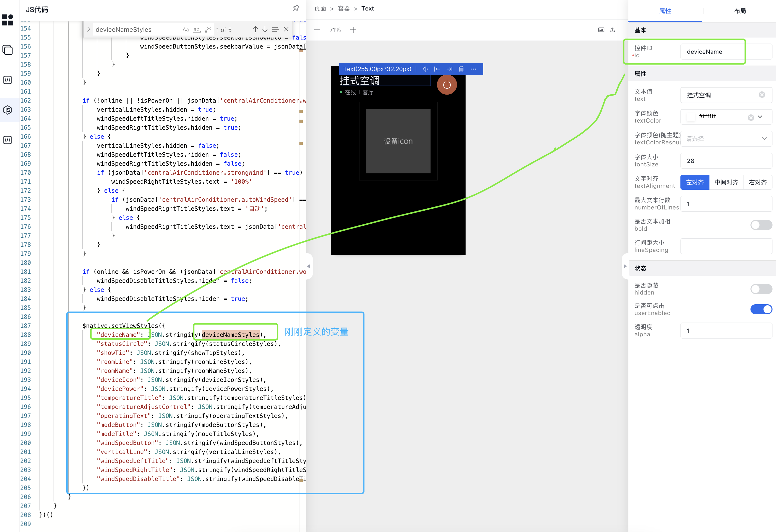Image resolution: width=776 pixels, height=532 pixels.
Task: Open more options on Text element toolbar
Action: pyautogui.click(x=473, y=69)
